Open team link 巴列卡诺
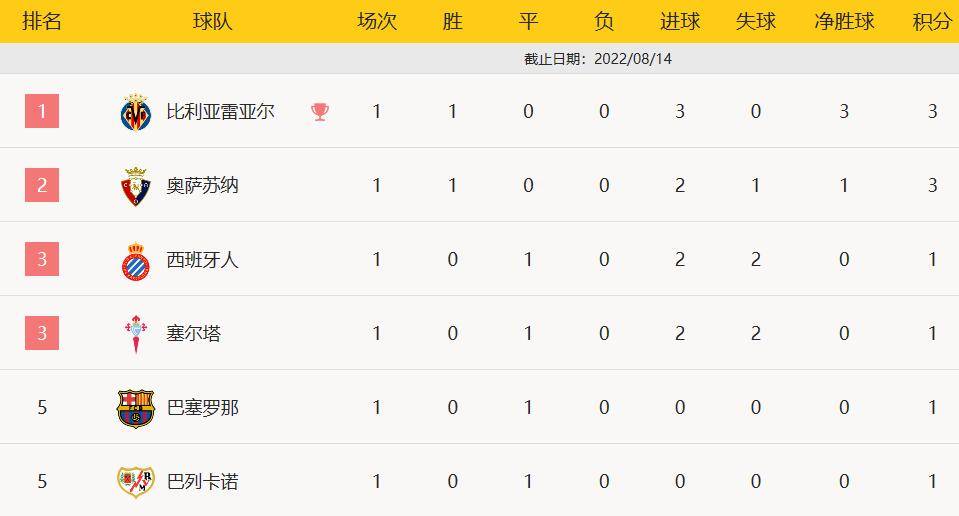The width and height of the screenshot is (959, 516). 202,482
